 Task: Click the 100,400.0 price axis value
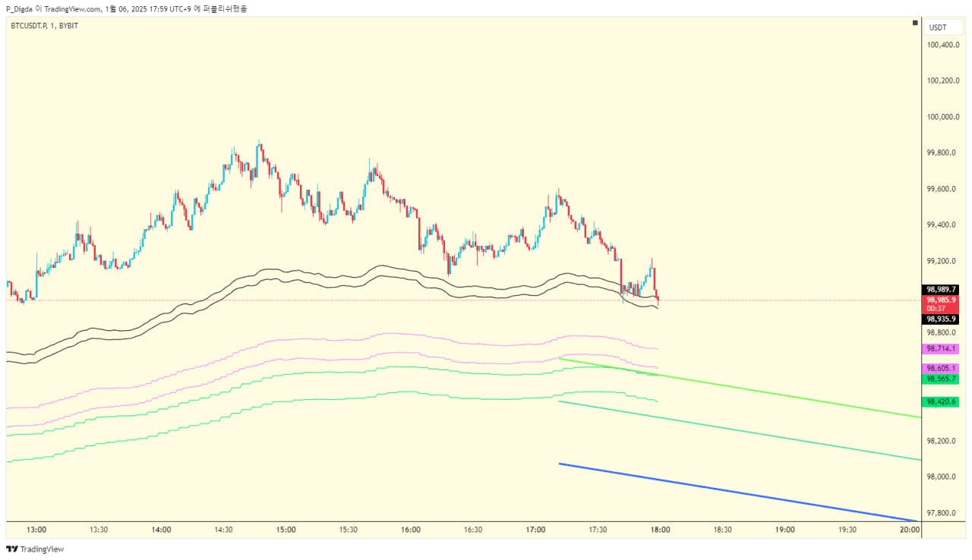point(942,45)
